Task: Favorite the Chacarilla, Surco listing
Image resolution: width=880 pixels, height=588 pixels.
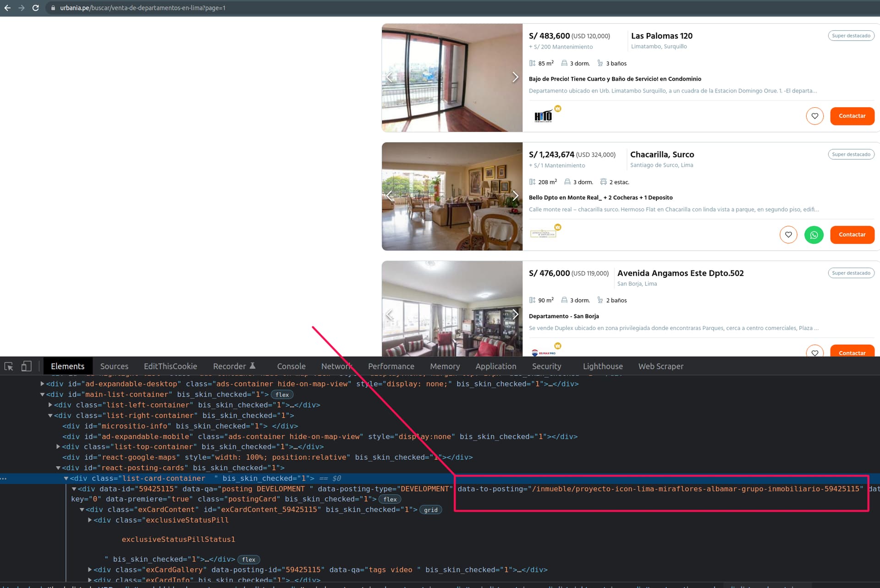Action: 788,235
